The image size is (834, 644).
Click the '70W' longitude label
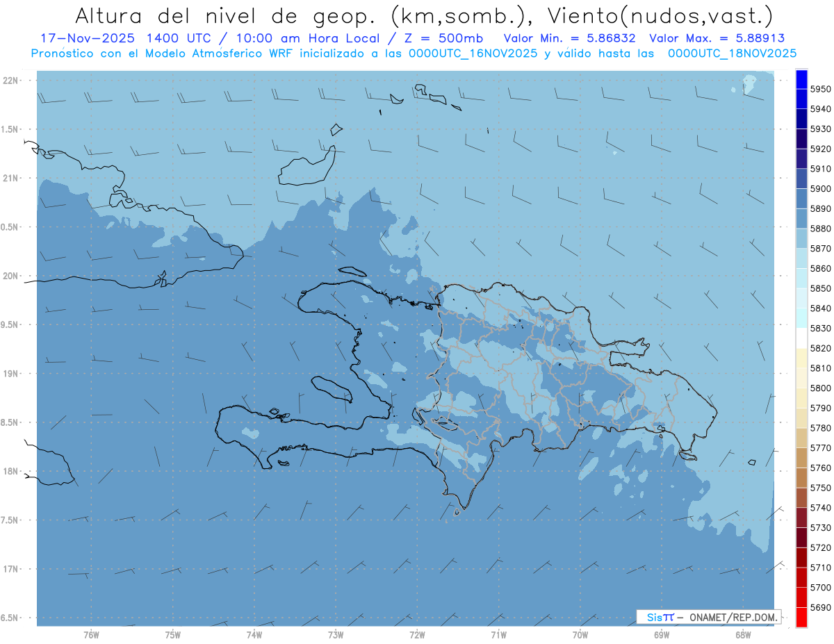point(580,634)
